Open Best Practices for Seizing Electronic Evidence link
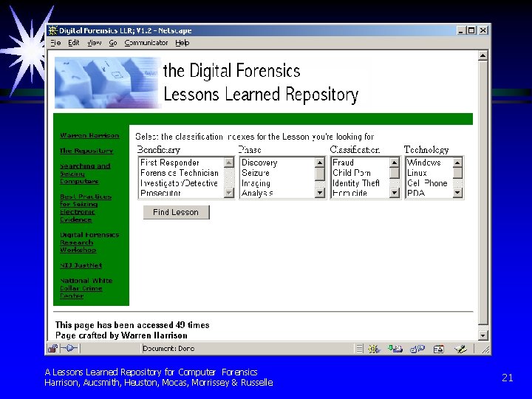 click(86, 208)
